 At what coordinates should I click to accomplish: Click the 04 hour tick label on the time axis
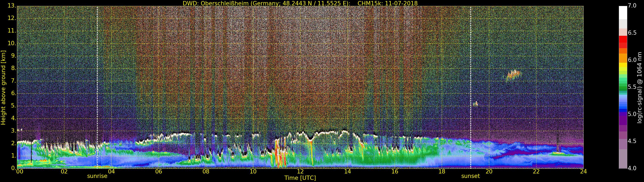point(111,172)
